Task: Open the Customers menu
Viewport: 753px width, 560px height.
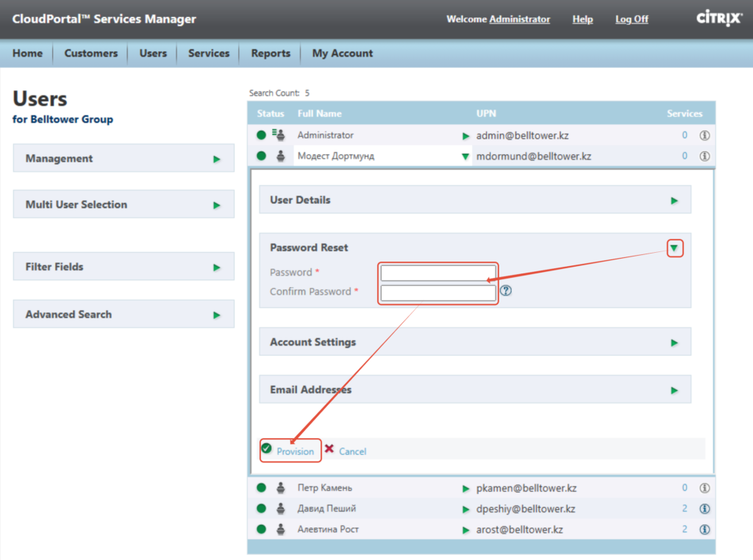Action: point(90,53)
